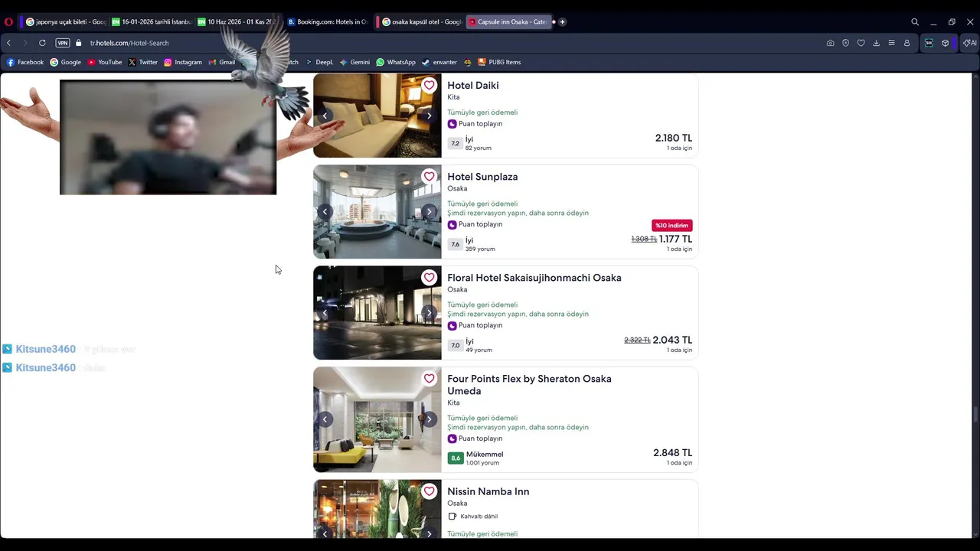
Task: Open the Instagram bookmark
Action: point(183,62)
